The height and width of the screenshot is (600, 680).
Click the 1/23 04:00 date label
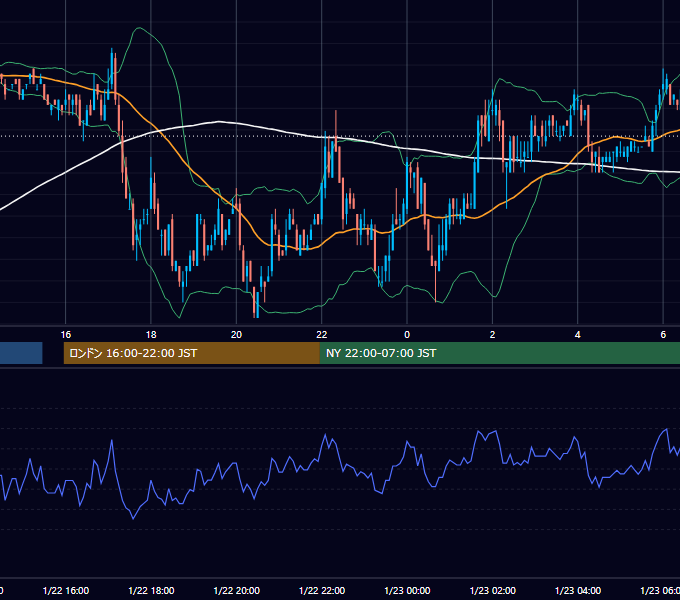pos(578,591)
